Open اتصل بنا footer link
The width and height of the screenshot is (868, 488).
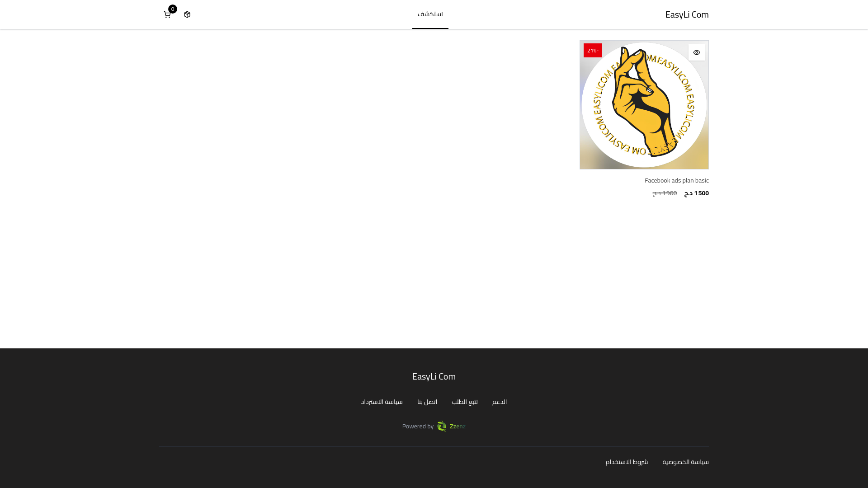[427, 402]
